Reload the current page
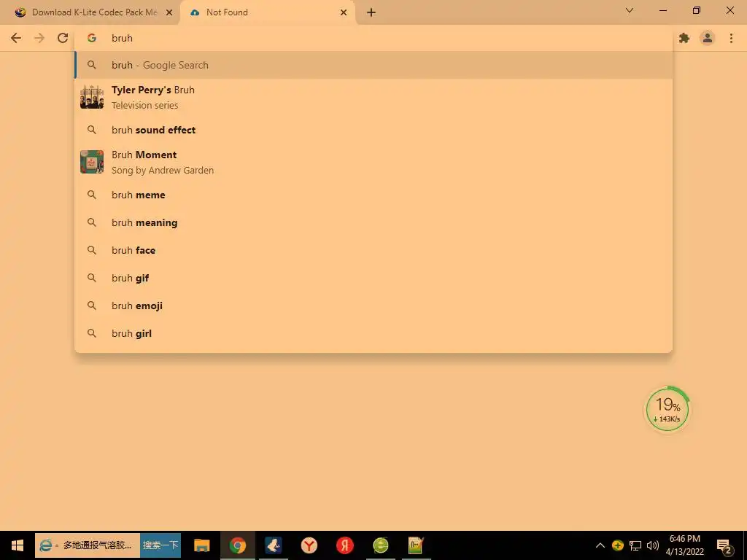The height and width of the screenshot is (560, 747). tap(63, 38)
